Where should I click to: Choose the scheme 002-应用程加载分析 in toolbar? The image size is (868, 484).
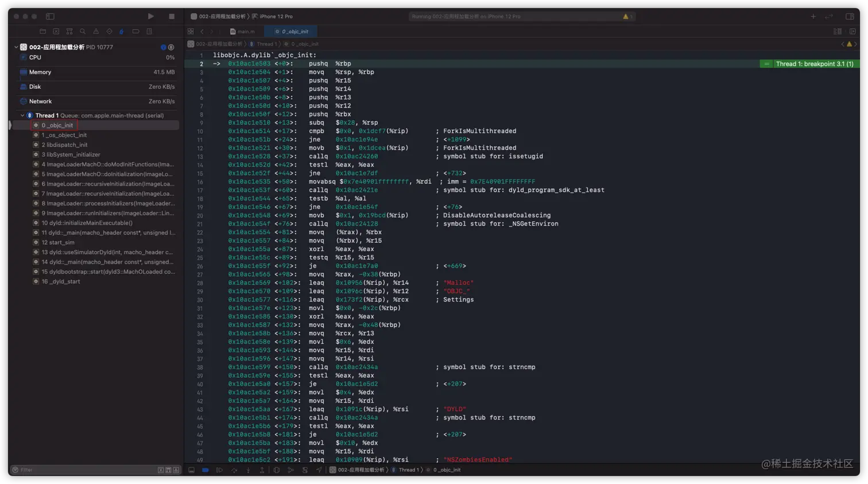[x=218, y=17]
